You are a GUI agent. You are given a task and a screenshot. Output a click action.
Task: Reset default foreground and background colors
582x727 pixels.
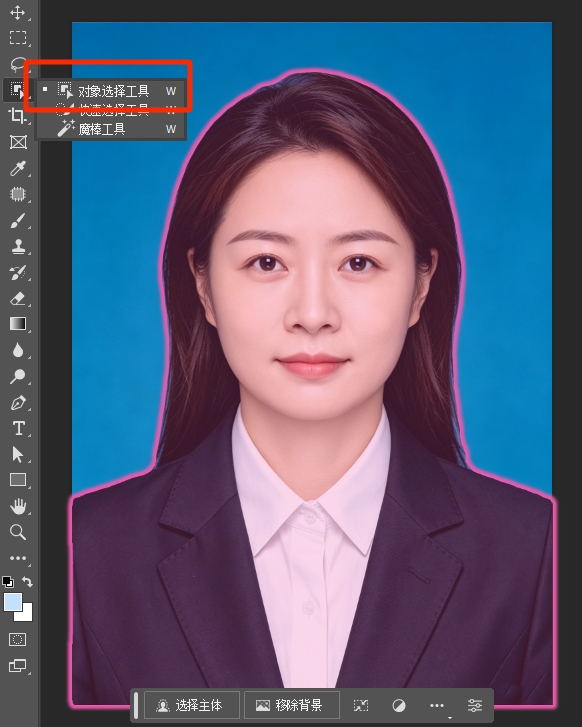click(8, 581)
